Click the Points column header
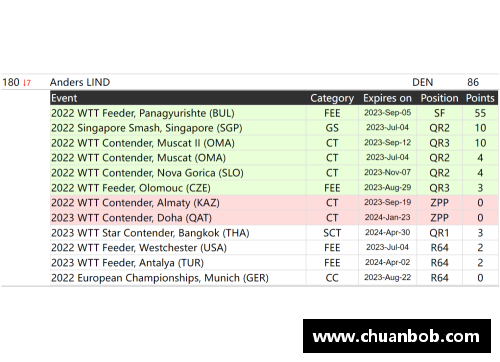Image resolution: width=500 pixels, height=362 pixels. 480,98
